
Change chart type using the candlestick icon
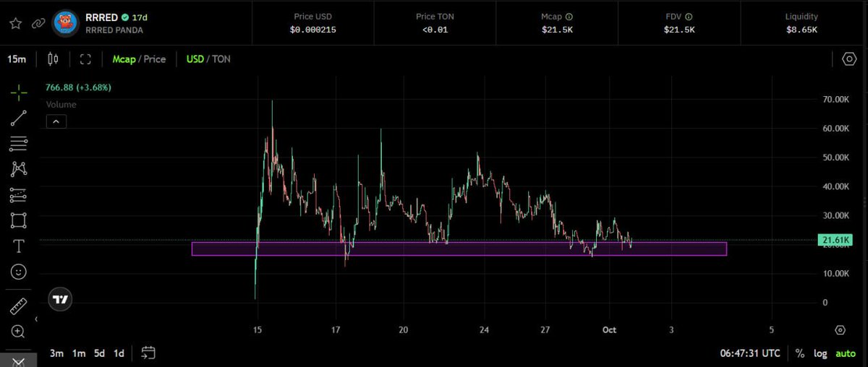click(53, 59)
